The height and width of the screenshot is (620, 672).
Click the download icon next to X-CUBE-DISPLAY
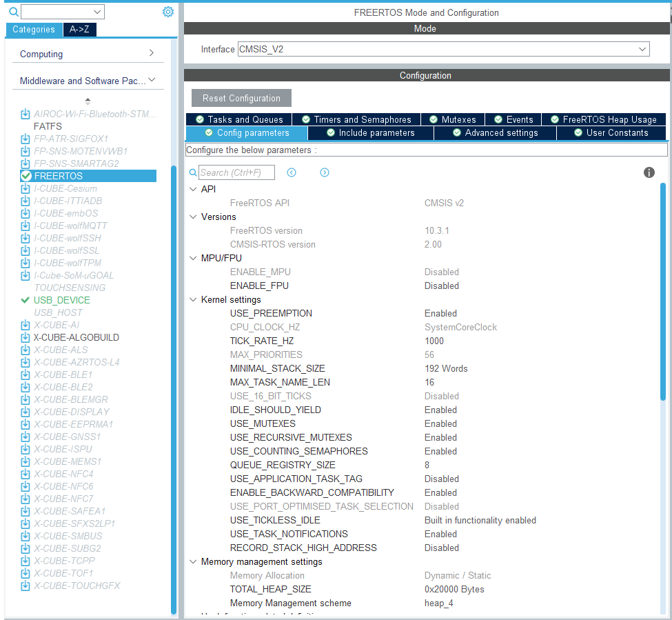(26, 412)
